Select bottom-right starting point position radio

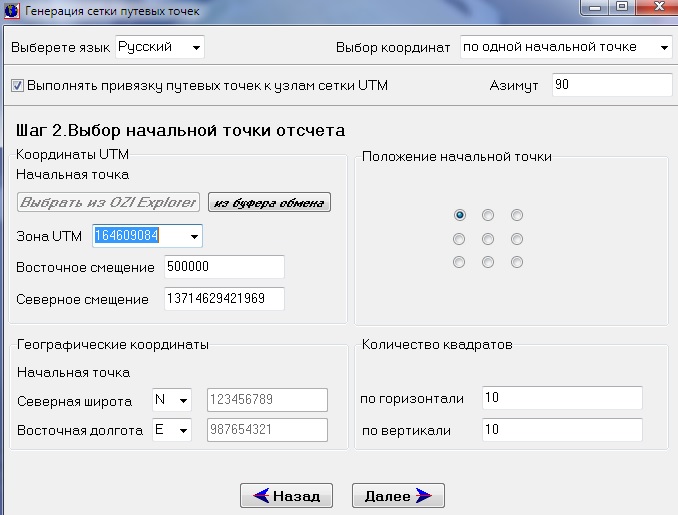tap(517, 263)
